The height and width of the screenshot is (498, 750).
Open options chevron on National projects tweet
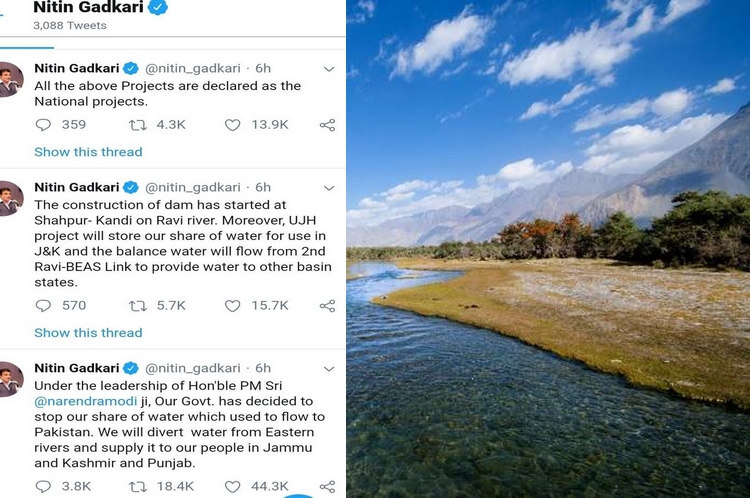point(328,69)
